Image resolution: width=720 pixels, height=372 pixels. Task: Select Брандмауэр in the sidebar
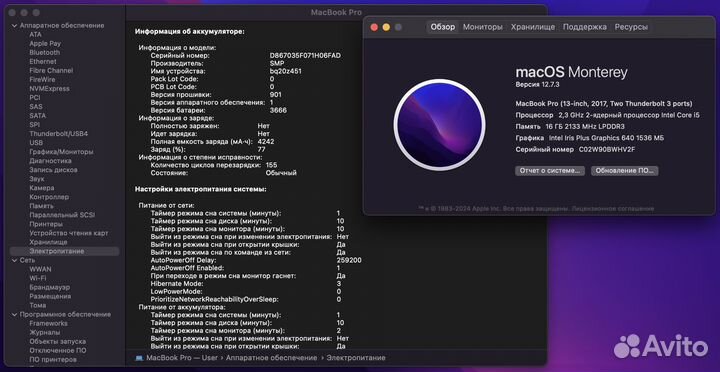[50, 287]
